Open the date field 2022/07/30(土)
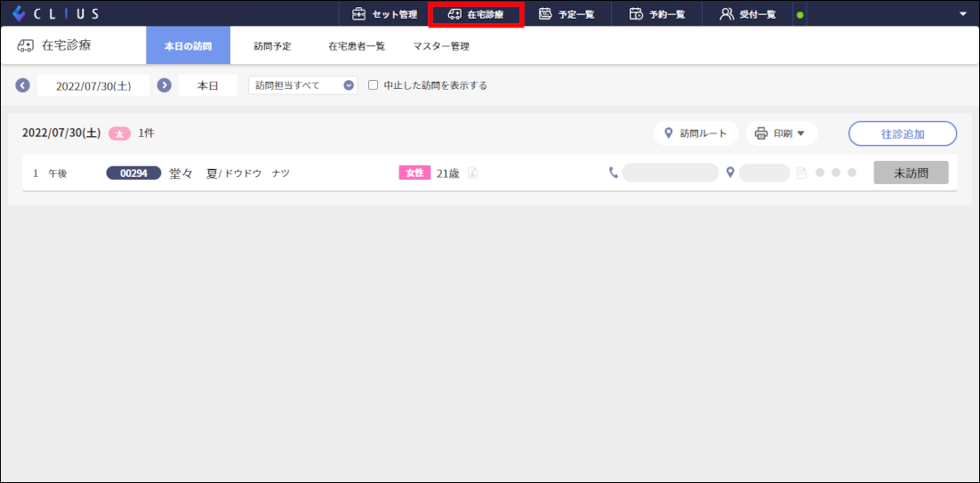This screenshot has width=980, height=483. click(93, 85)
